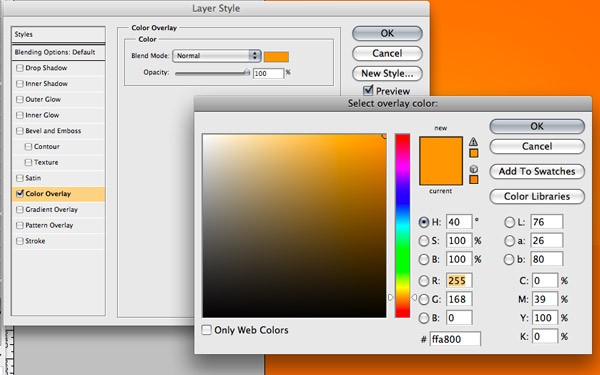Click the Opacity value field showing 100

click(x=268, y=73)
